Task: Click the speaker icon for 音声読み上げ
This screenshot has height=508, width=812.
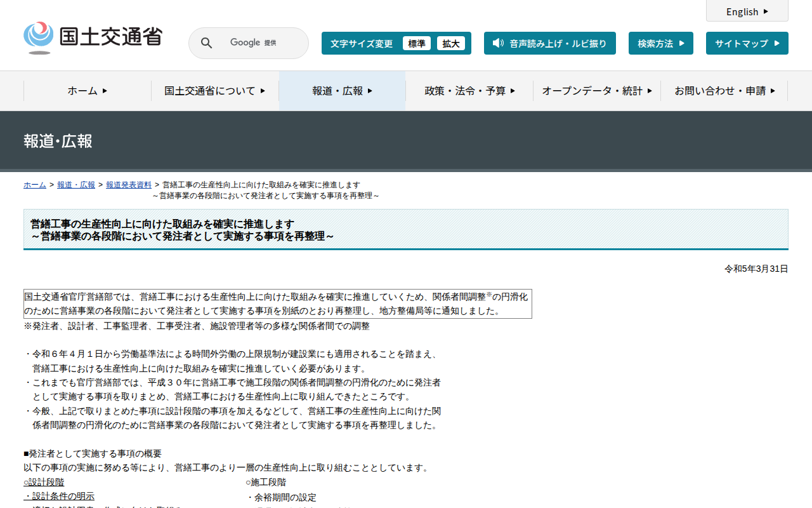Action: click(498, 43)
